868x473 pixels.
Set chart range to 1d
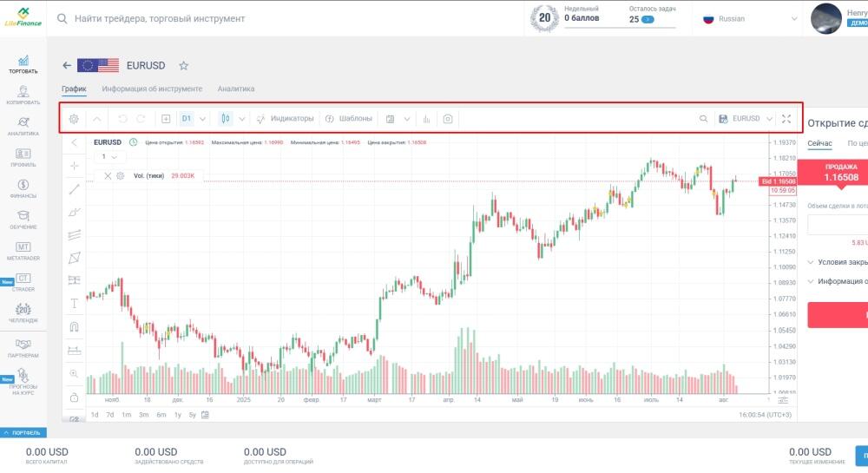click(x=95, y=415)
